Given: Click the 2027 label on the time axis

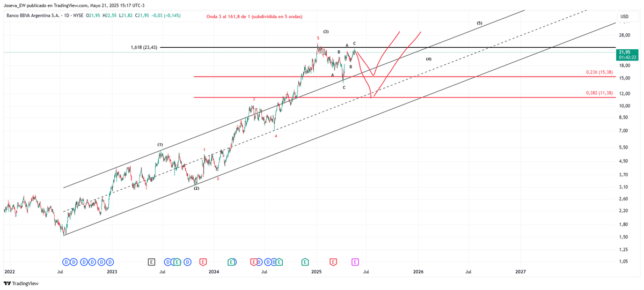Looking at the screenshot, I should point(521,272).
